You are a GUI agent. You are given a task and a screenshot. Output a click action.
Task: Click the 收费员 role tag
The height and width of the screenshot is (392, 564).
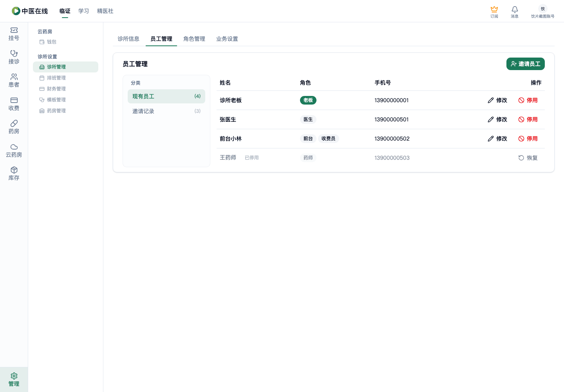[328, 139]
